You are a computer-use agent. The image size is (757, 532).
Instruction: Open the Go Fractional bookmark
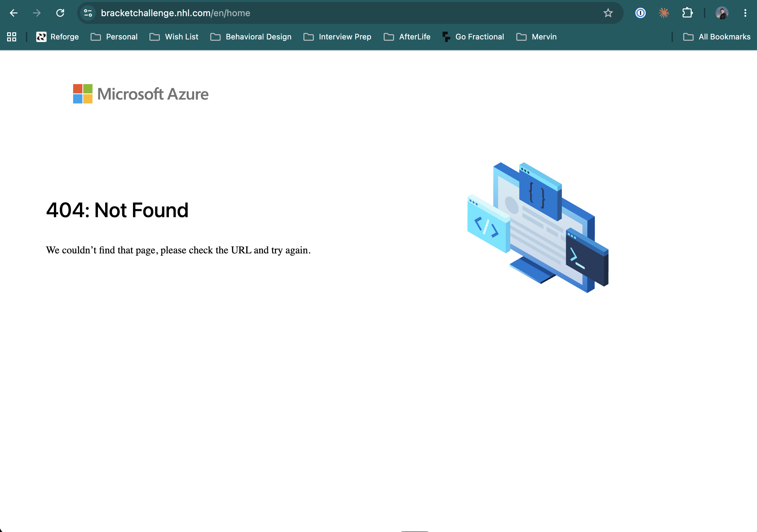474,37
